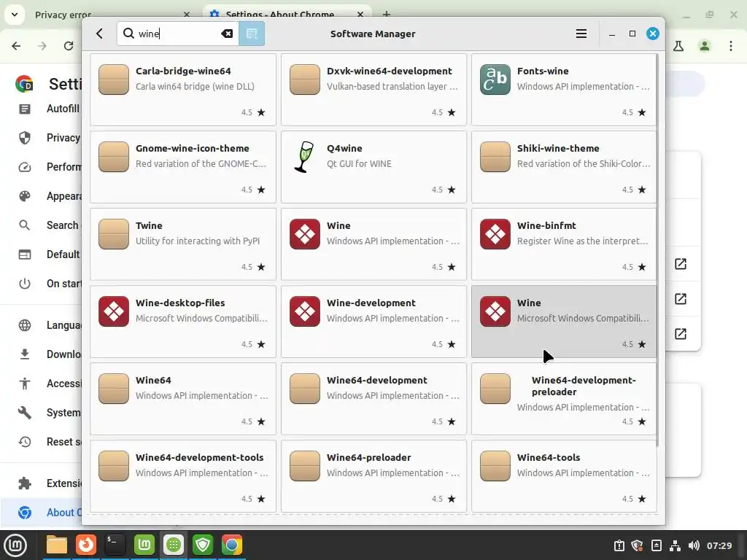Click Register Wine as the interpreter text

click(582, 241)
